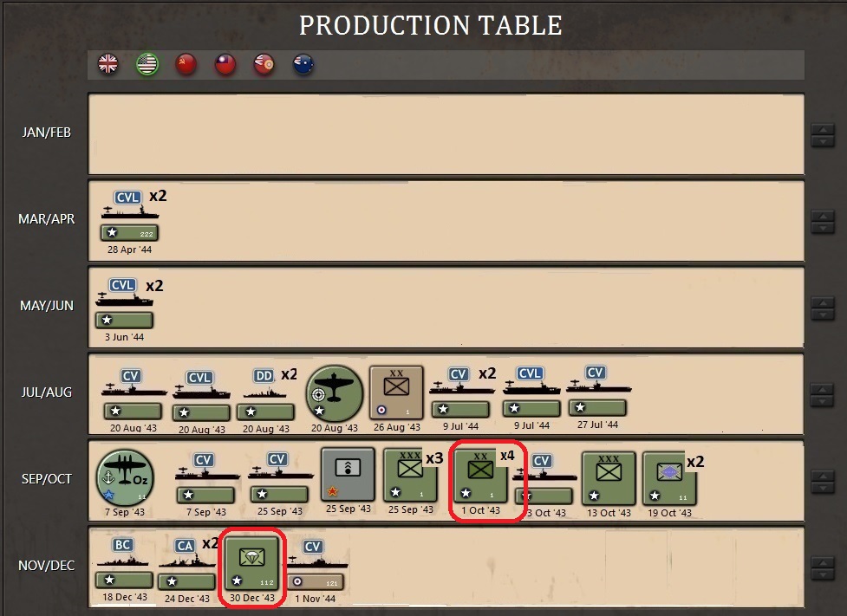Click down arrow for MAY/JUN row
This screenshot has width=847, height=616.
823,314
